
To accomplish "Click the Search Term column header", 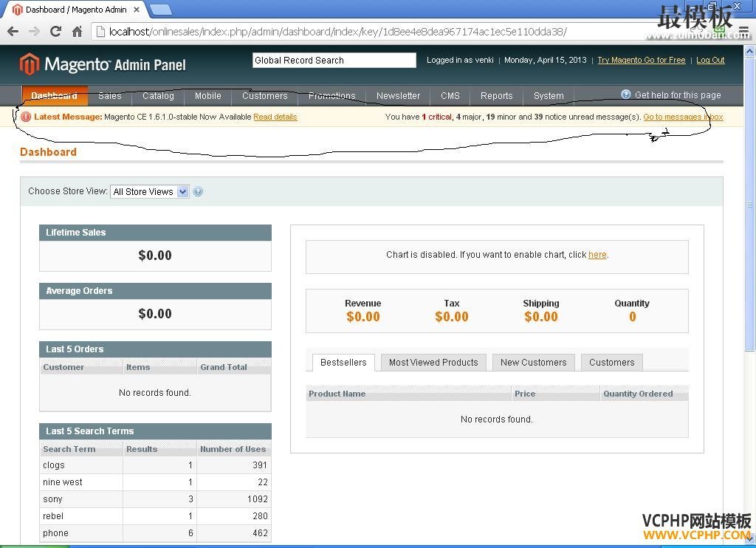I will (81, 448).
